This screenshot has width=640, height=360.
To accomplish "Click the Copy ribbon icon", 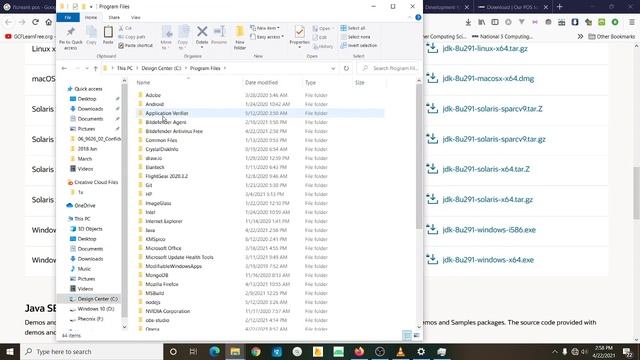I will (91, 35).
